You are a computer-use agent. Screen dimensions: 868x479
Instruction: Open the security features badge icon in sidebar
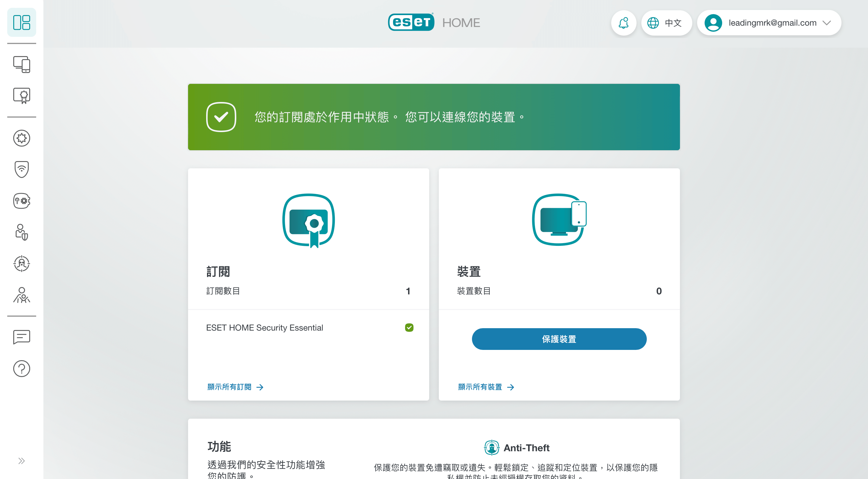[x=22, y=138]
